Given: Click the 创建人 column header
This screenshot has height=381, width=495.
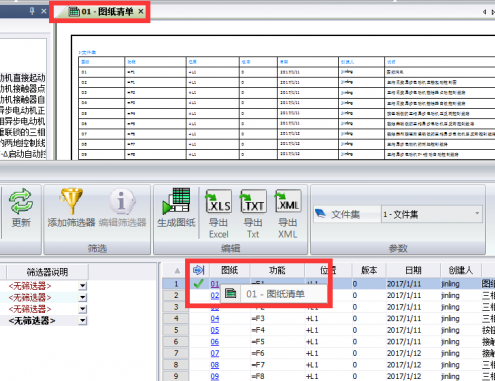Looking at the screenshot, I should pos(461,270).
